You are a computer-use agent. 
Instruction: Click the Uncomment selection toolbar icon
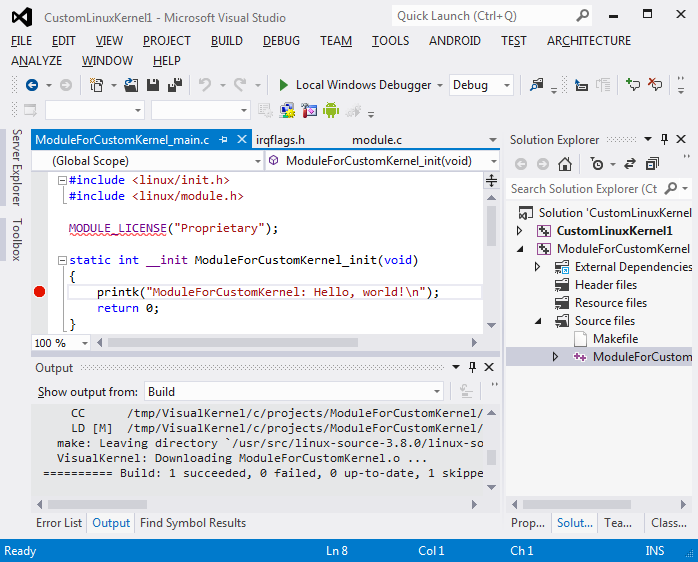655,85
